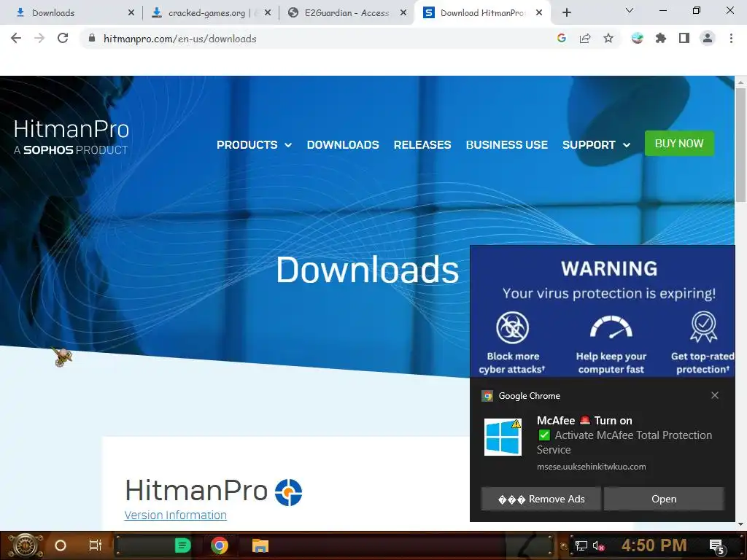Viewport: 747px width, 560px height.
Task: Click the speedometer computer fast icon
Action: click(611, 327)
